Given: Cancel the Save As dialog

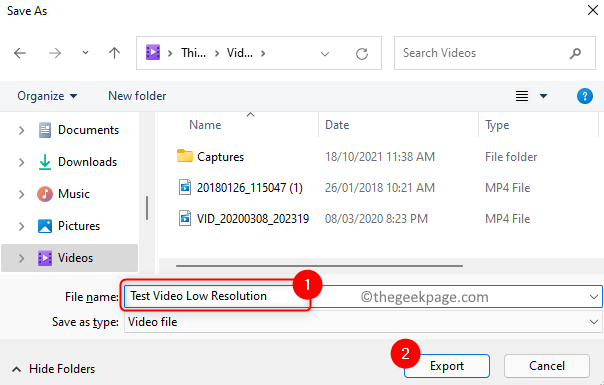Looking at the screenshot, I should (547, 366).
